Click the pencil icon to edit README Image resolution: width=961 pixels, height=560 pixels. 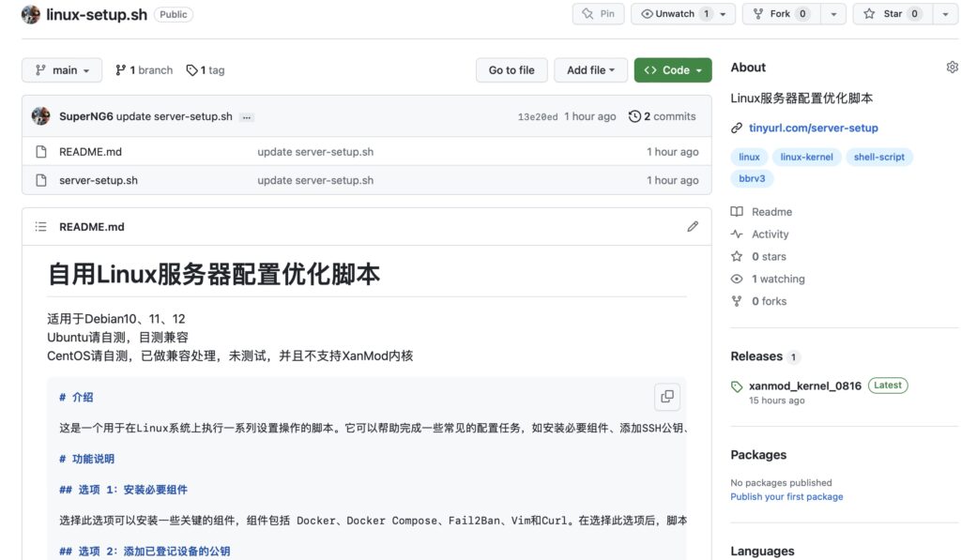[693, 226]
